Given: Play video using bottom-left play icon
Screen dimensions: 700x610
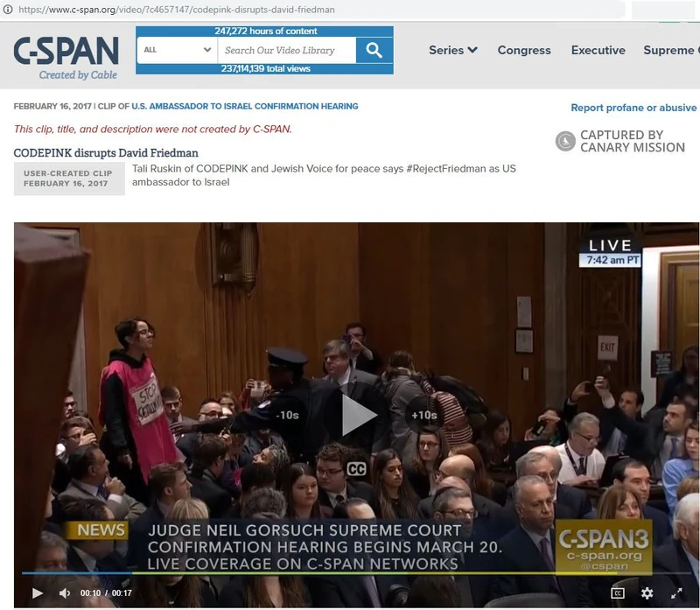Looking at the screenshot, I should 38,593.
